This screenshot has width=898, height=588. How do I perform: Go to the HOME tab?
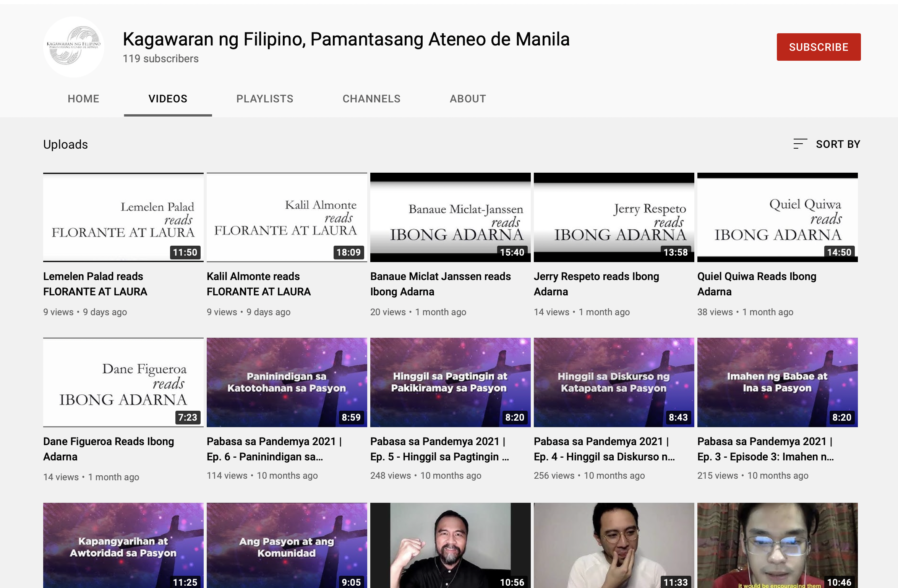(x=83, y=99)
